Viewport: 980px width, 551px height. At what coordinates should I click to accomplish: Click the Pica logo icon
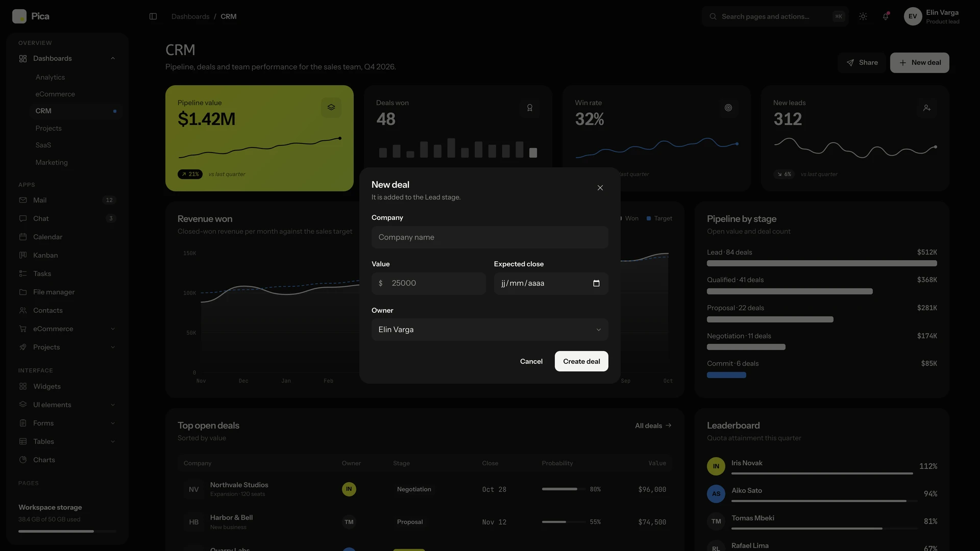[19, 16]
